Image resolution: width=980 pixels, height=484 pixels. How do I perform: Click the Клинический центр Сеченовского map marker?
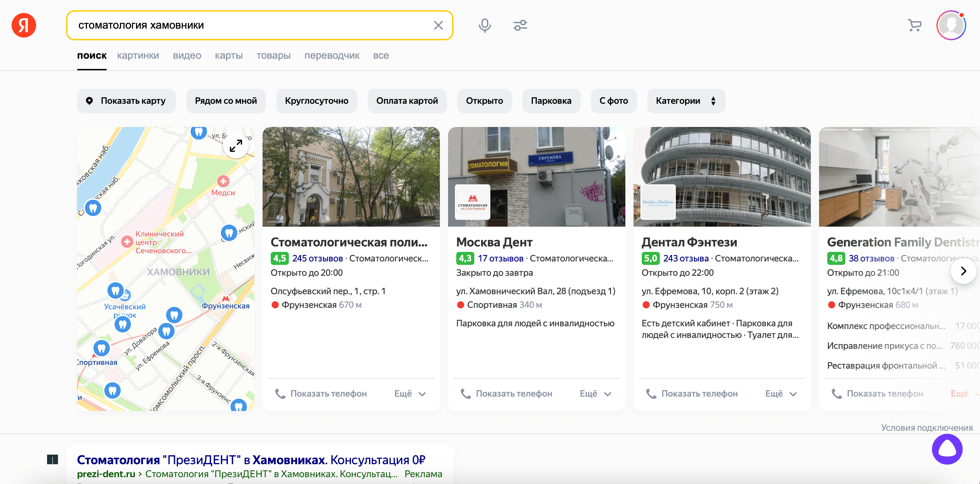tap(127, 241)
